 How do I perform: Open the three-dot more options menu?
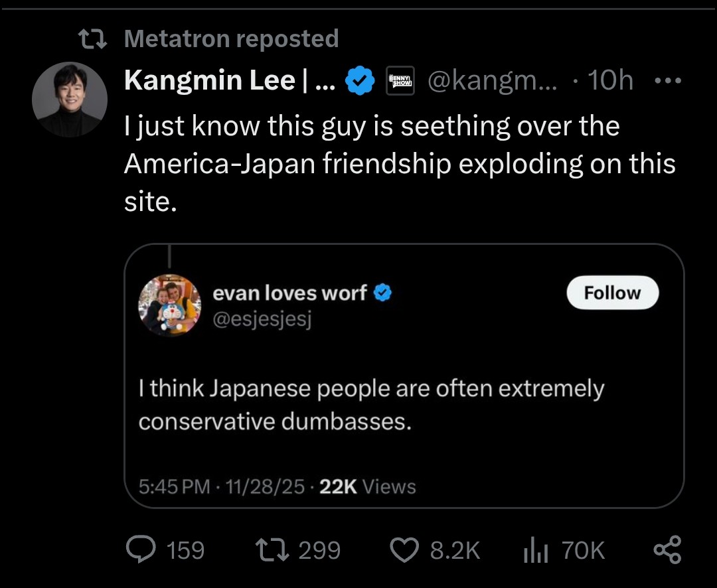click(667, 81)
